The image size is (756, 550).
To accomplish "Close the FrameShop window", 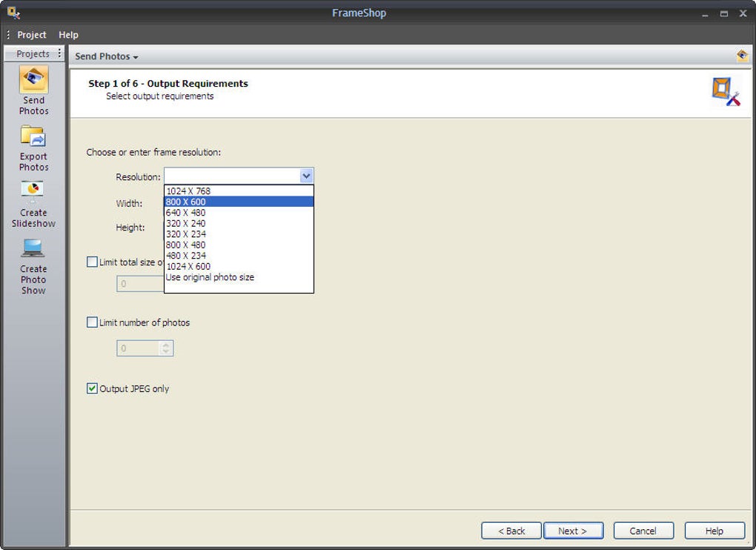I will pos(743,13).
